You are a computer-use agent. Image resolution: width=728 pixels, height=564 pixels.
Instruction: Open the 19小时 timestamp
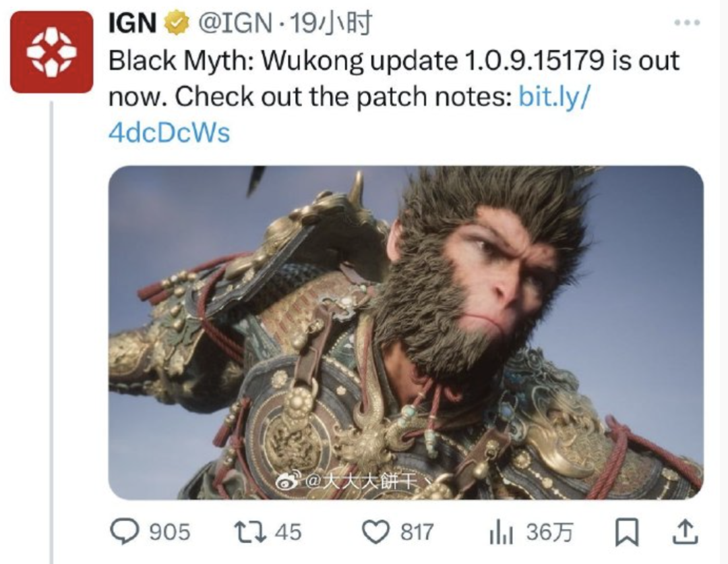331,23
